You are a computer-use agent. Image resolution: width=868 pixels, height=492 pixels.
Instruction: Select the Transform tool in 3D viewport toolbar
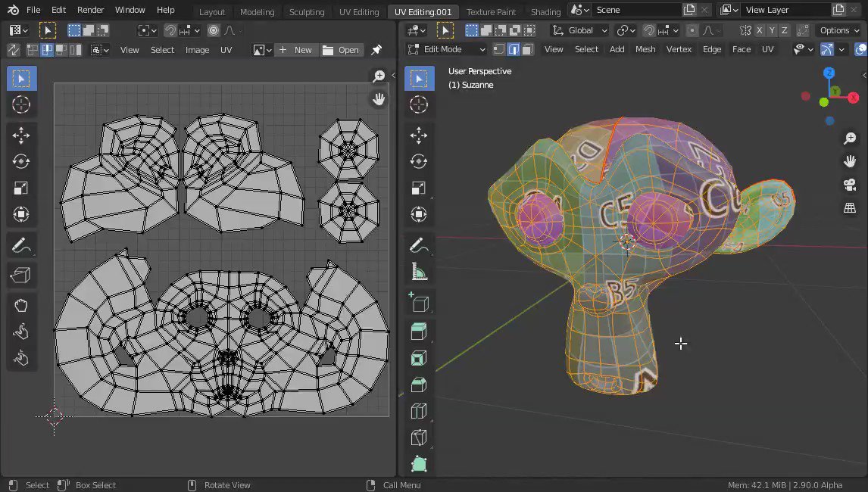[x=419, y=214]
